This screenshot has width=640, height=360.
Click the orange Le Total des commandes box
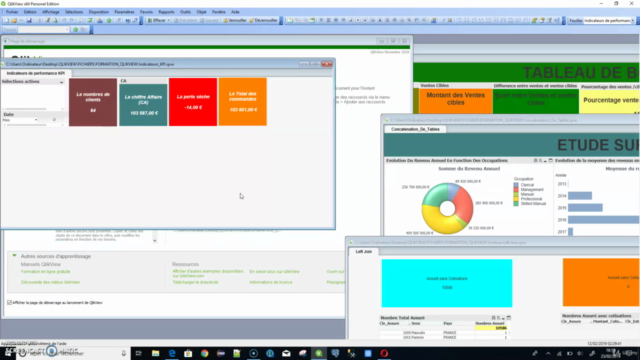click(243, 102)
